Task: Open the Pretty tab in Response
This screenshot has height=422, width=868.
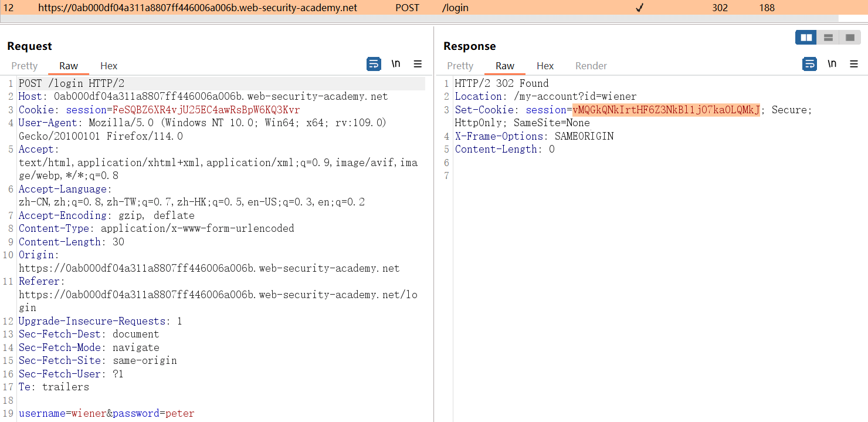Action: 460,66
